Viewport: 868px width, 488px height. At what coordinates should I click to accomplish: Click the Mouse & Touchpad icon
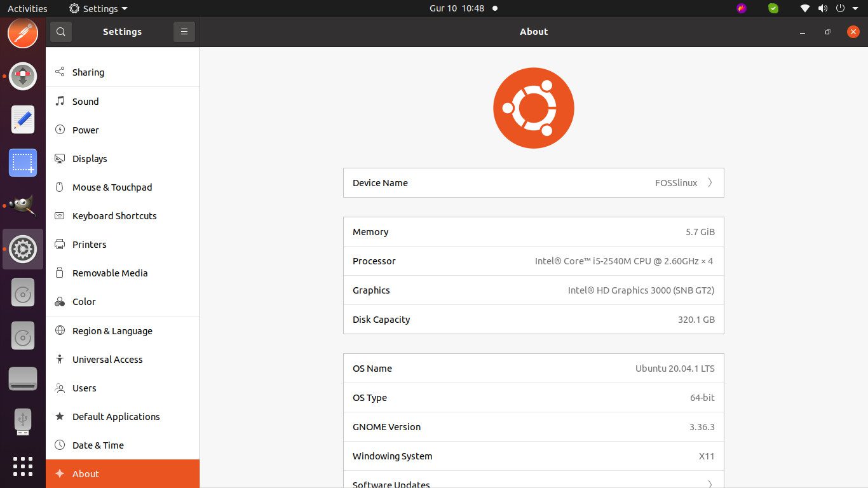pyautogui.click(x=60, y=187)
